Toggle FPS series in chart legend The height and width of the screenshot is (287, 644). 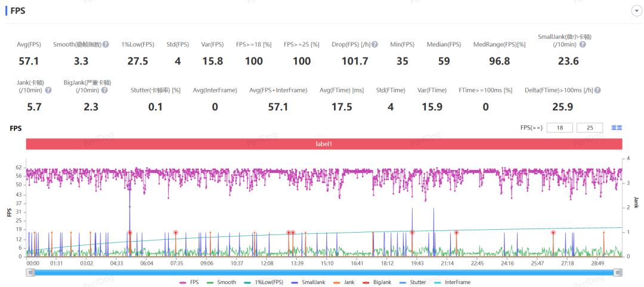[190, 282]
